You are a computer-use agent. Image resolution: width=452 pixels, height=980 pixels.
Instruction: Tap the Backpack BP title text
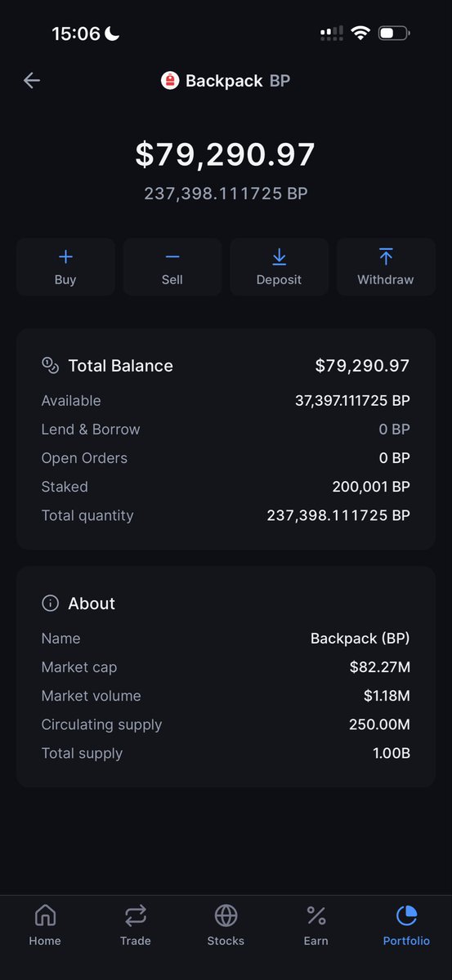(x=238, y=81)
